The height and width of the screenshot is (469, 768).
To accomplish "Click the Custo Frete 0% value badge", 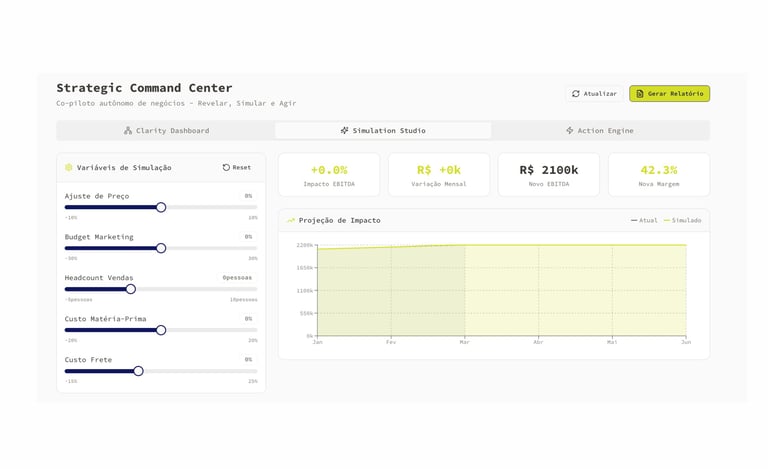I will 248,359.
